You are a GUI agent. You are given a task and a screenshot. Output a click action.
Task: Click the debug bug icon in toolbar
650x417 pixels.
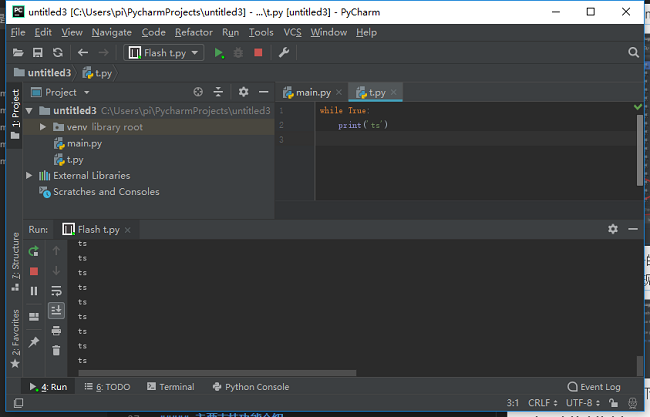point(238,53)
